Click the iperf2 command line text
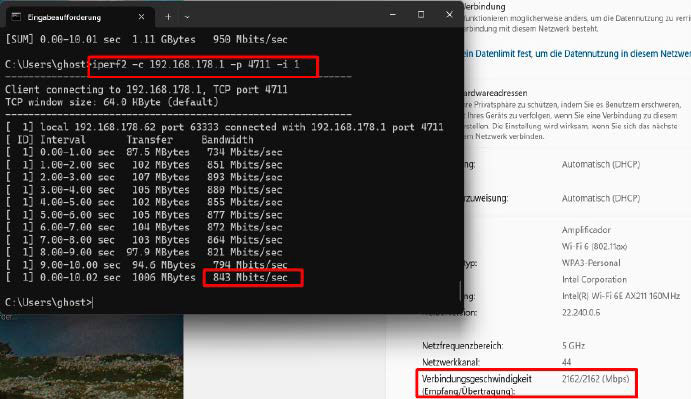 196,64
